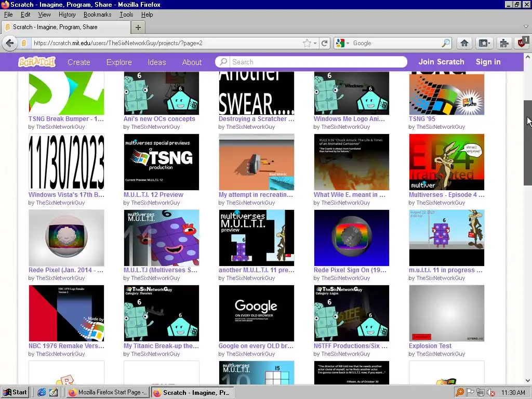Go to the Firefox home page icon
532x399 pixels.
coord(464,43)
